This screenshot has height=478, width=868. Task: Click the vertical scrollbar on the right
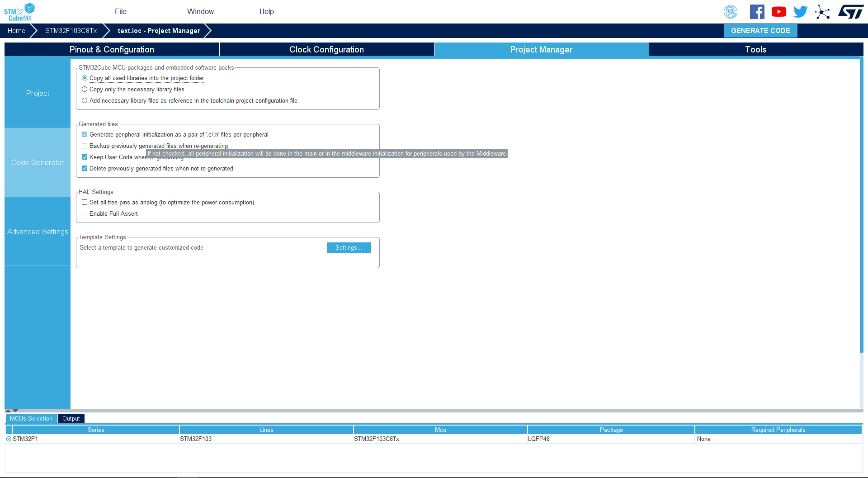point(861,205)
